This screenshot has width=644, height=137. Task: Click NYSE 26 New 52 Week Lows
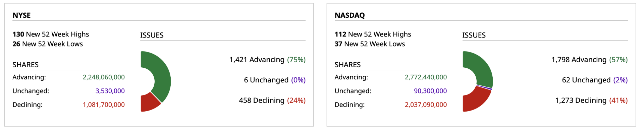click(48, 44)
